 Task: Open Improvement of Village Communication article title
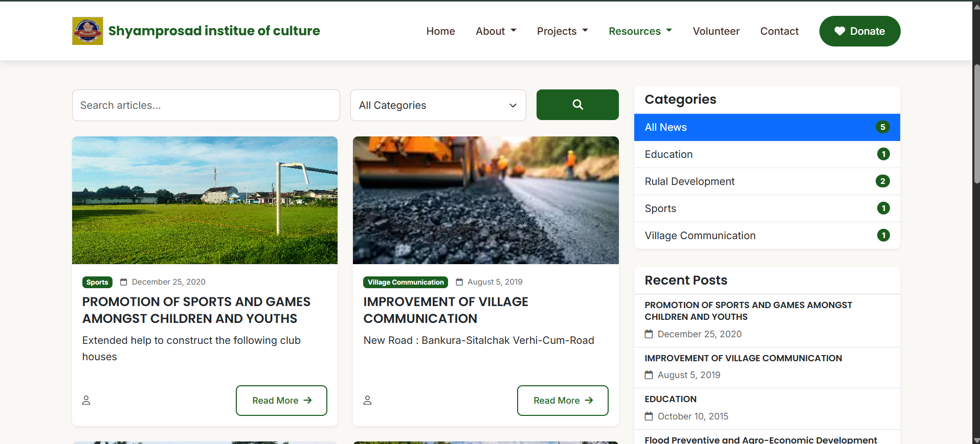446,310
